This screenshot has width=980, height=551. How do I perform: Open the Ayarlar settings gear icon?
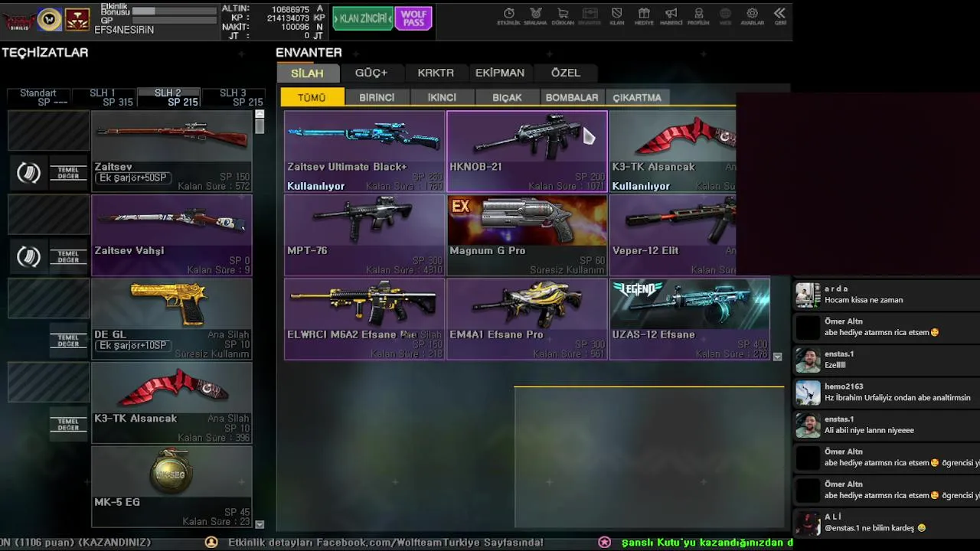pyautogui.click(x=752, y=15)
